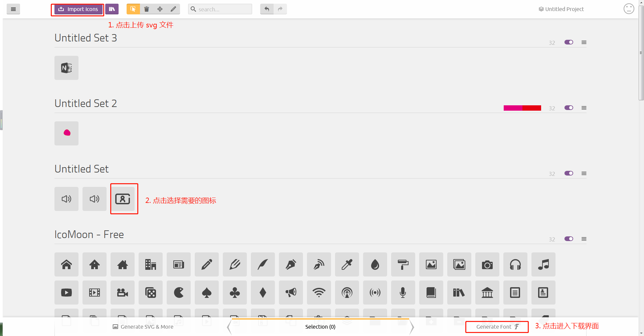The image size is (644, 336).
Task: Activate the Move tool
Action: tap(160, 9)
